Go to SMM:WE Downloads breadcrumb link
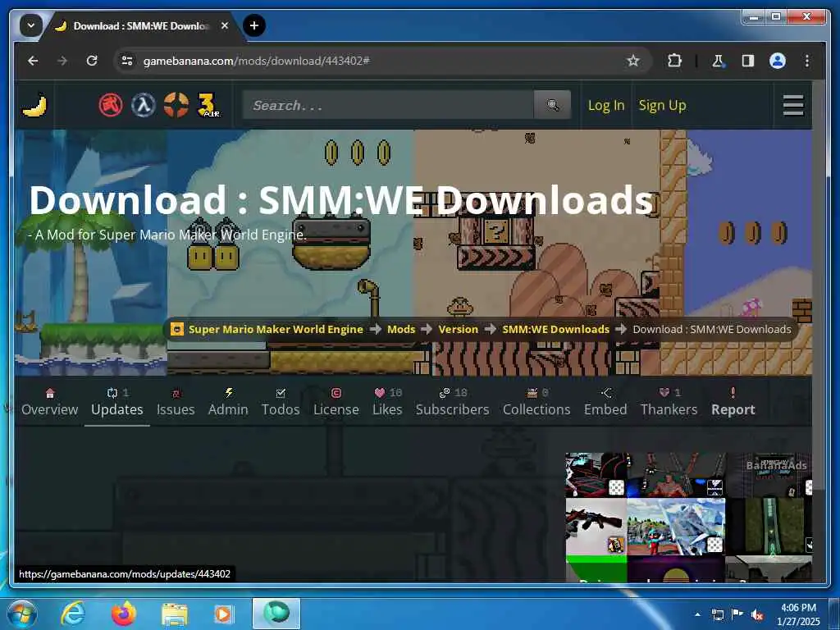 click(555, 329)
